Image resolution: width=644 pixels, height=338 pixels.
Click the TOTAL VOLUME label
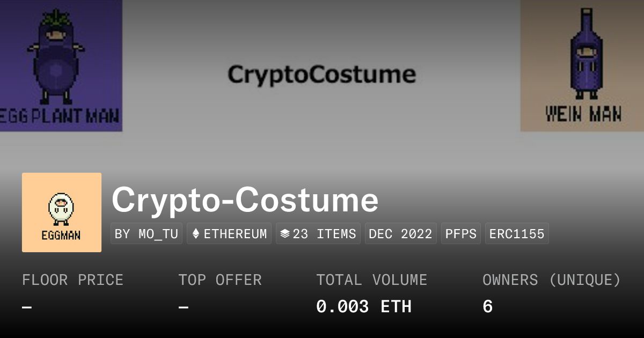click(x=371, y=280)
